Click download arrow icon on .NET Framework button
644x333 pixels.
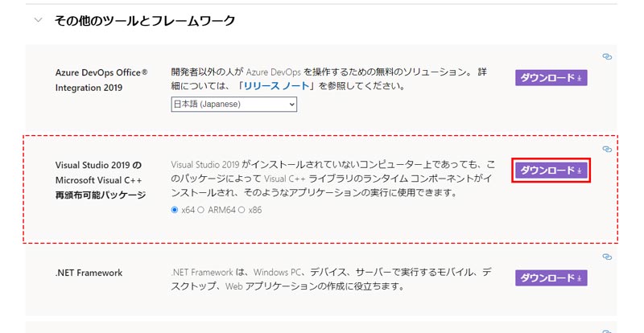pyautogui.click(x=580, y=278)
